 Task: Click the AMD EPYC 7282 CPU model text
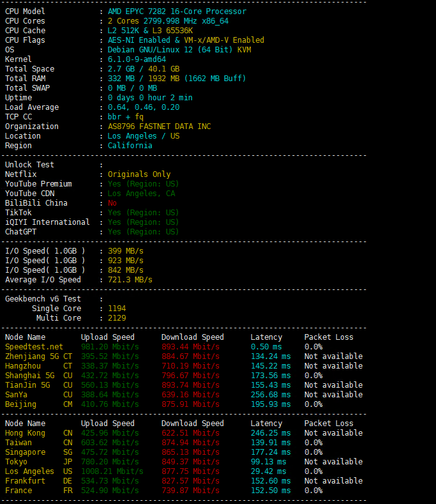177,11
